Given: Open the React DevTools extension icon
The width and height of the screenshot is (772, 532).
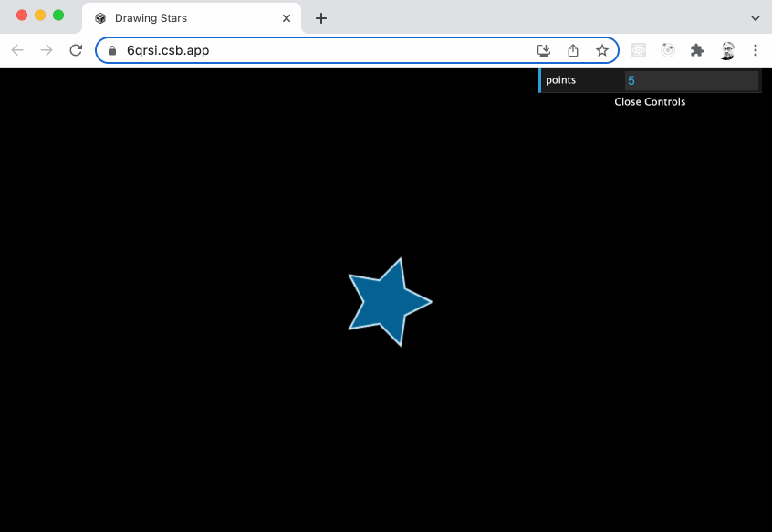Looking at the screenshot, I should coord(639,50).
